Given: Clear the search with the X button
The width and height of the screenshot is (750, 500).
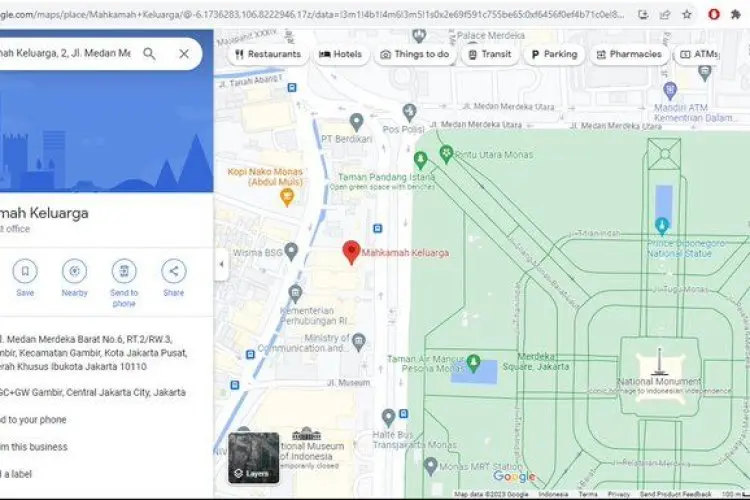Looking at the screenshot, I should click(x=184, y=54).
